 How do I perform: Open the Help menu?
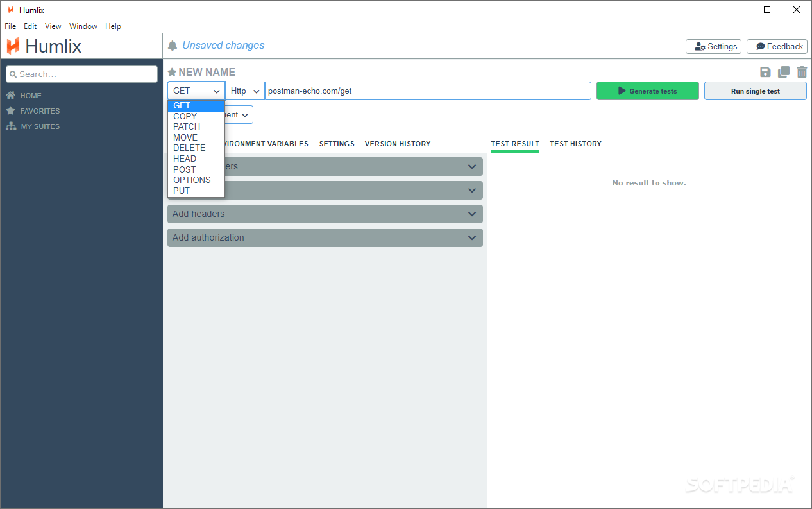coord(113,26)
